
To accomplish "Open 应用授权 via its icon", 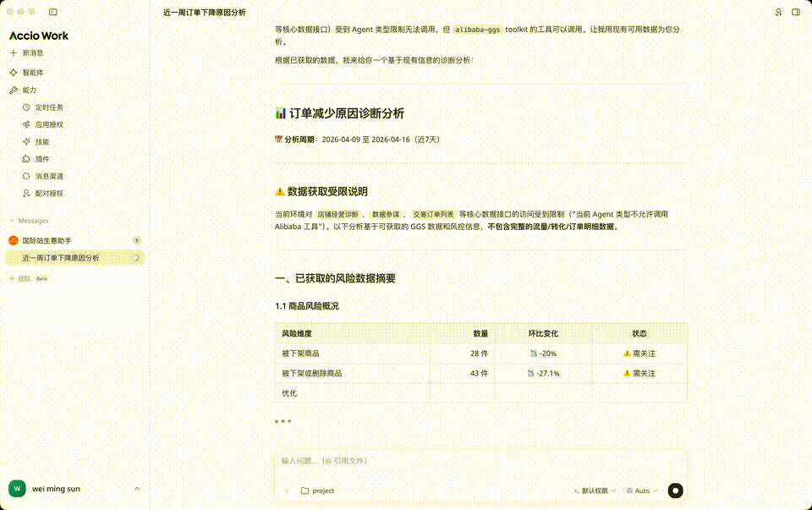I will tap(27, 124).
